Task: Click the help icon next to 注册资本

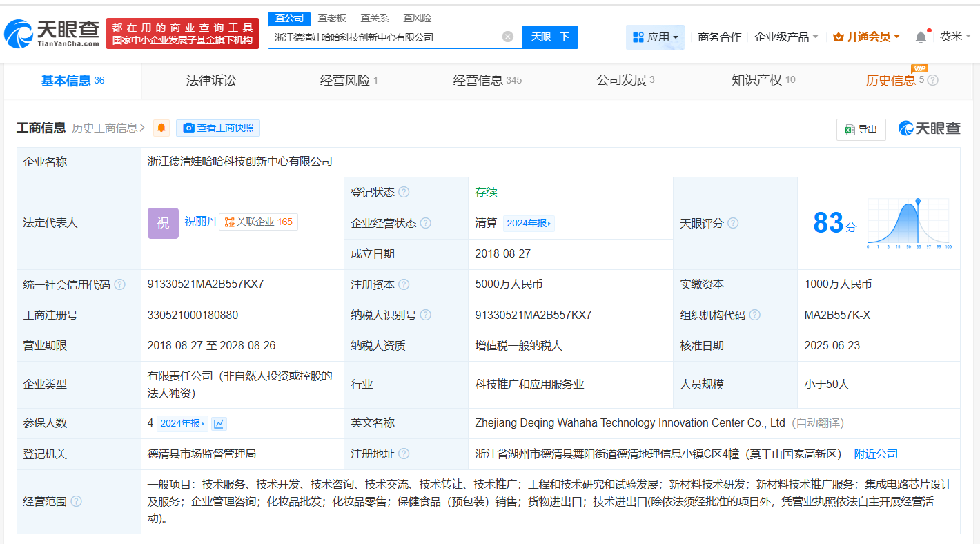Action: coord(404,284)
